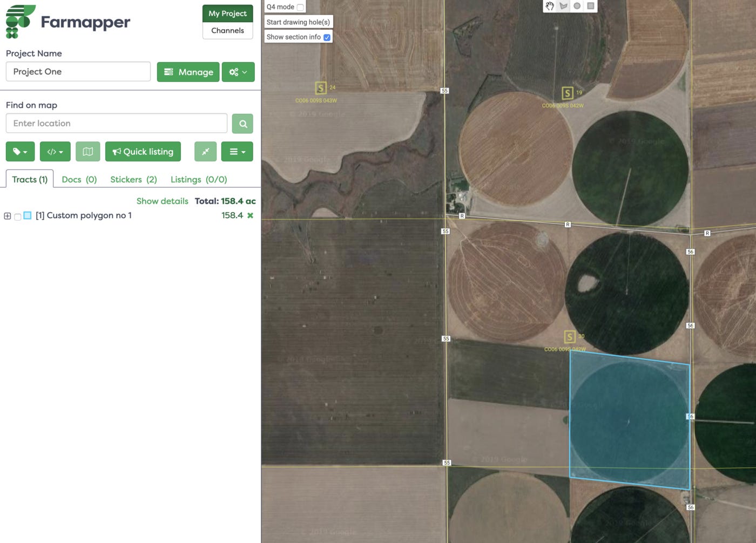Click section marker S 24
756x543 pixels.
(321, 88)
